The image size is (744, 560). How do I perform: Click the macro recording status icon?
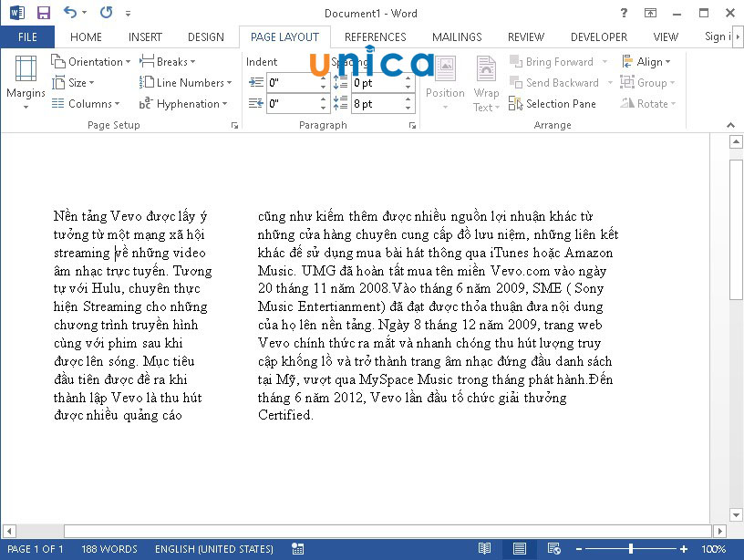pyautogui.click(x=297, y=549)
